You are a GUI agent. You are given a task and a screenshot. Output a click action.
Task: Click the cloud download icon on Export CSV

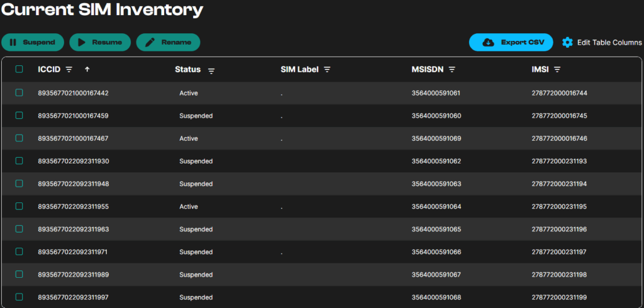pyautogui.click(x=488, y=42)
